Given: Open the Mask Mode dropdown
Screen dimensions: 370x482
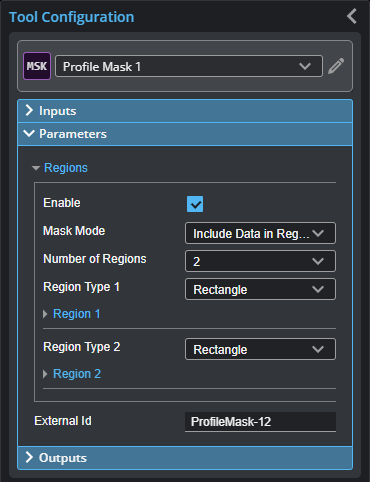Looking at the screenshot, I should coord(260,233).
